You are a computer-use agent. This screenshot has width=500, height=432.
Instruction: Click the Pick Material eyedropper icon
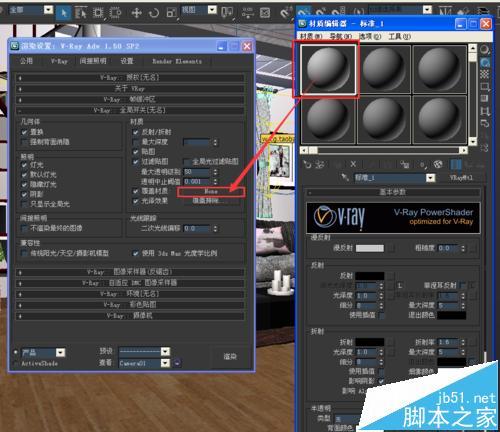(345, 178)
